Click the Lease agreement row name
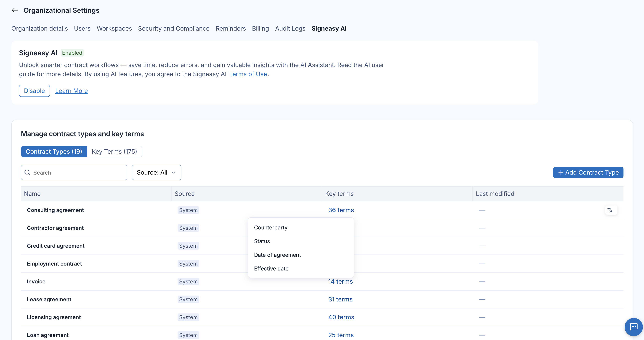644x340 pixels. pyautogui.click(x=49, y=300)
